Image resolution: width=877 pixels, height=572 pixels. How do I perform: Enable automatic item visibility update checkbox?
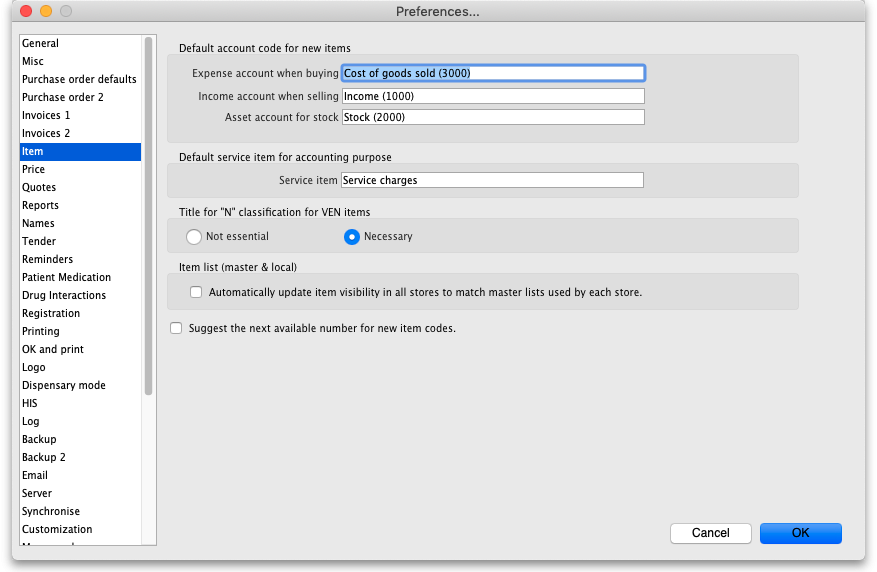196,292
